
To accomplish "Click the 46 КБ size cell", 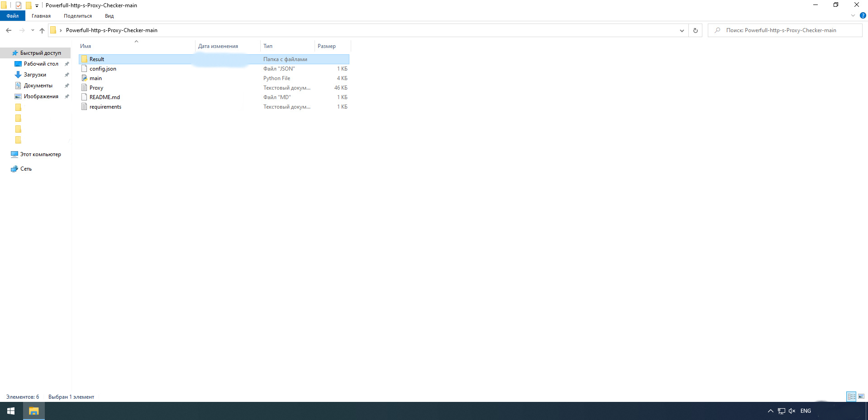I will (x=341, y=88).
